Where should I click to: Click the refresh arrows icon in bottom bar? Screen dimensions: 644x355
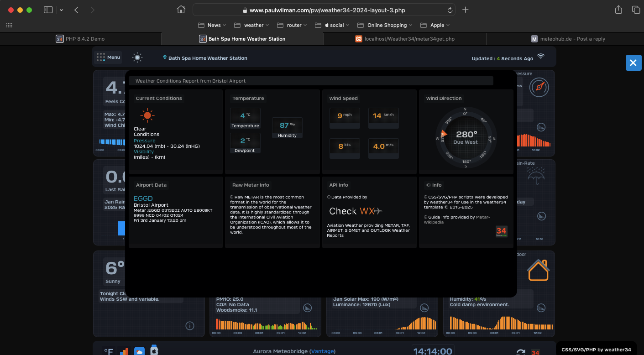click(521, 352)
